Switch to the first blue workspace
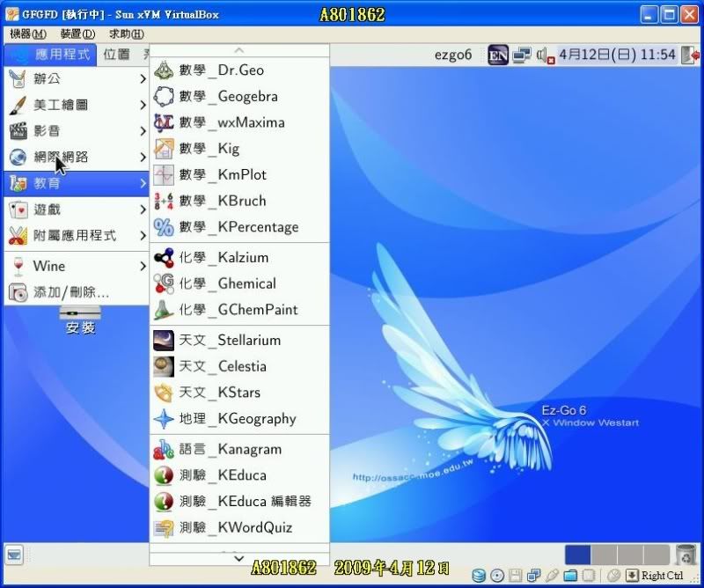The image size is (704, 588). coord(577,555)
